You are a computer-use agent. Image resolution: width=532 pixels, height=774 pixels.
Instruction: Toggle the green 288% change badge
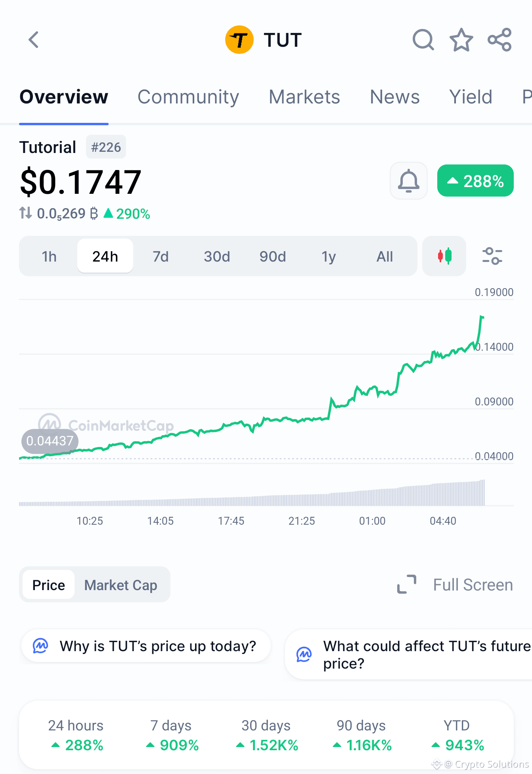(475, 181)
